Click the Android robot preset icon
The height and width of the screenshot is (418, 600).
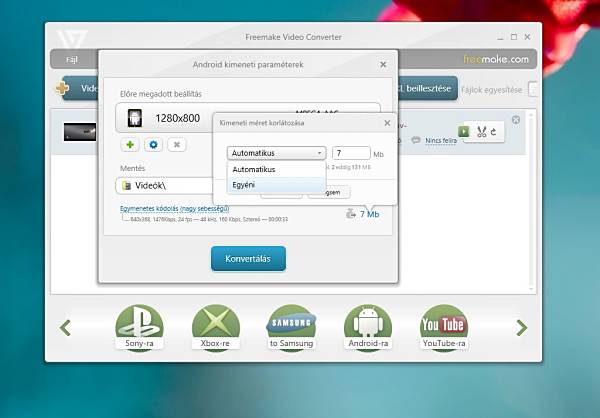pyautogui.click(x=135, y=118)
